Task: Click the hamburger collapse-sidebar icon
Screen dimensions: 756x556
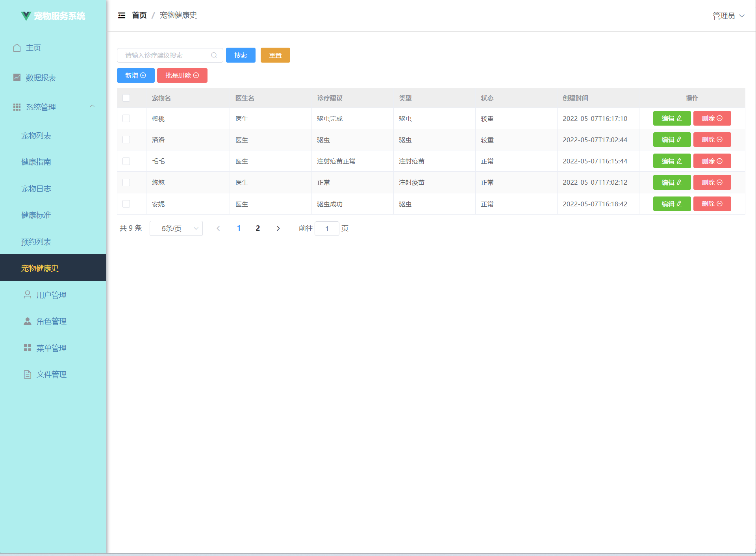Action: pos(122,15)
